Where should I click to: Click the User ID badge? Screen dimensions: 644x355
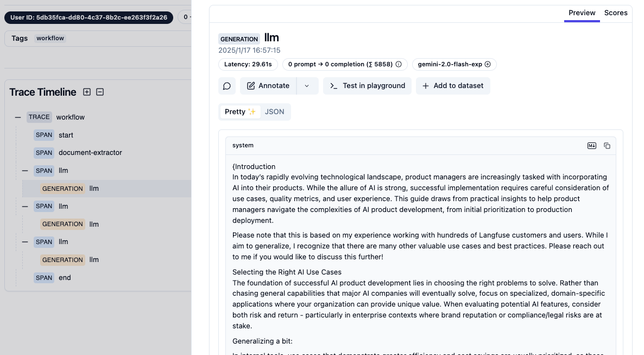pyautogui.click(x=89, y=17)
